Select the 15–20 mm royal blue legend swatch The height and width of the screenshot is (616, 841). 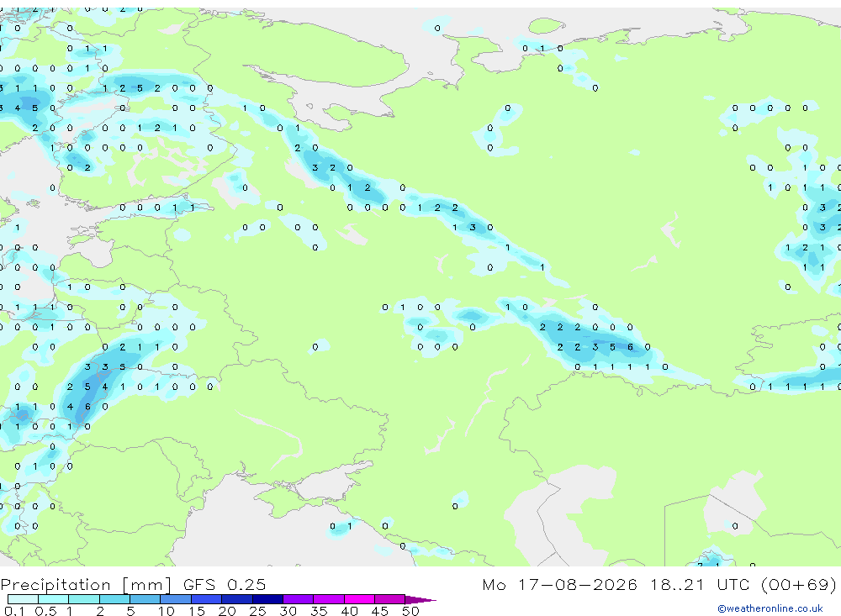[x=207, y=599]
